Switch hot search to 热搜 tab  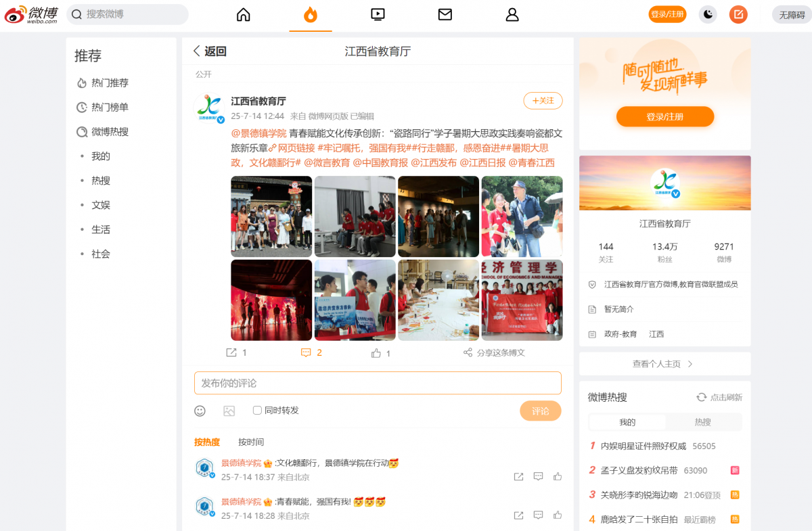[703, 422]
